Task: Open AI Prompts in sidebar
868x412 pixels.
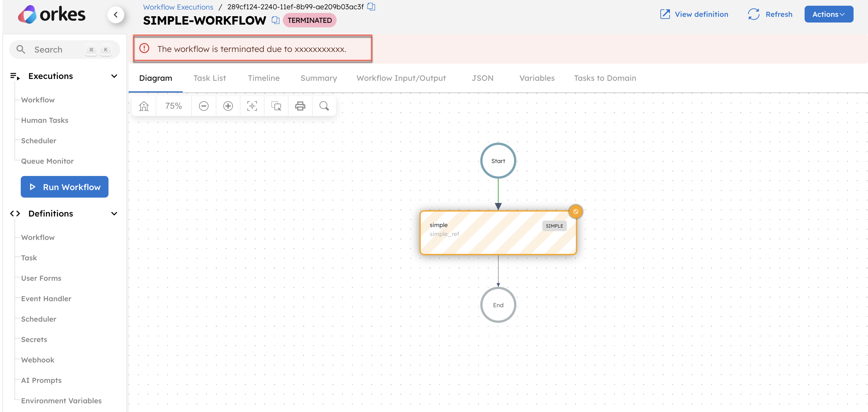Action: click(41, 380)
